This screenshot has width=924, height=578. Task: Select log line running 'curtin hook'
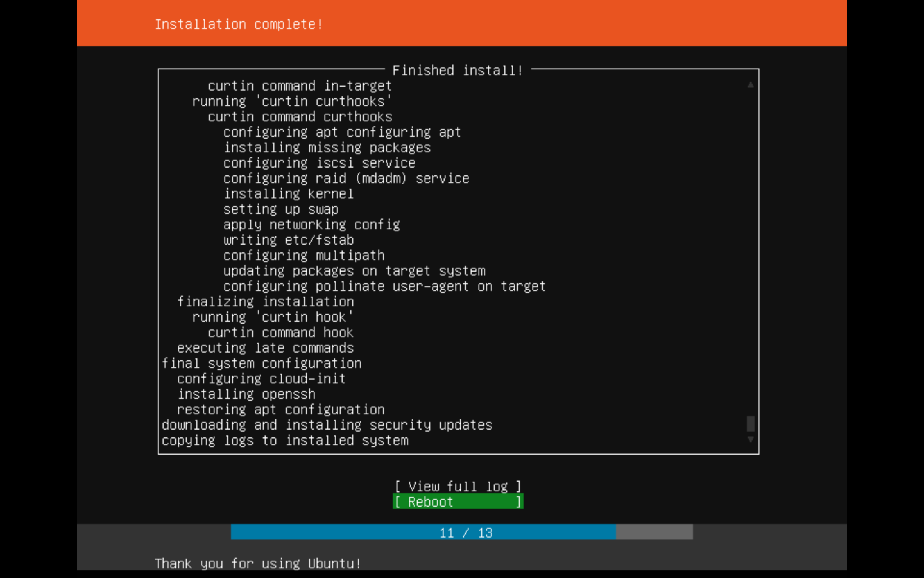point(273,317)
